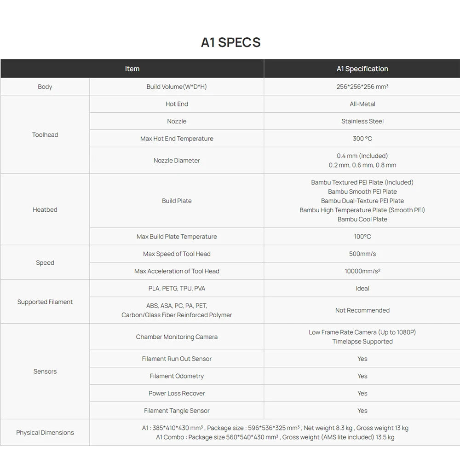
Task: Click the Speed category cell
Action: tap(45, 262)
